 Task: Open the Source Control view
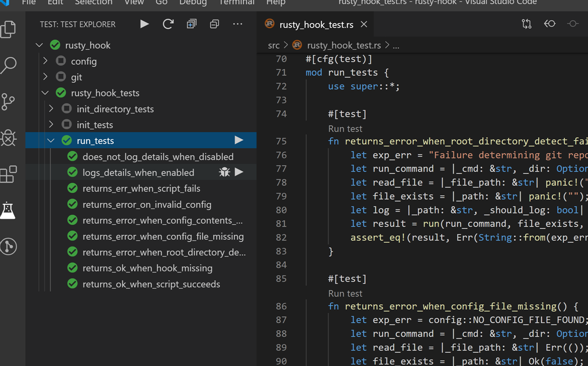click(9, 101)
